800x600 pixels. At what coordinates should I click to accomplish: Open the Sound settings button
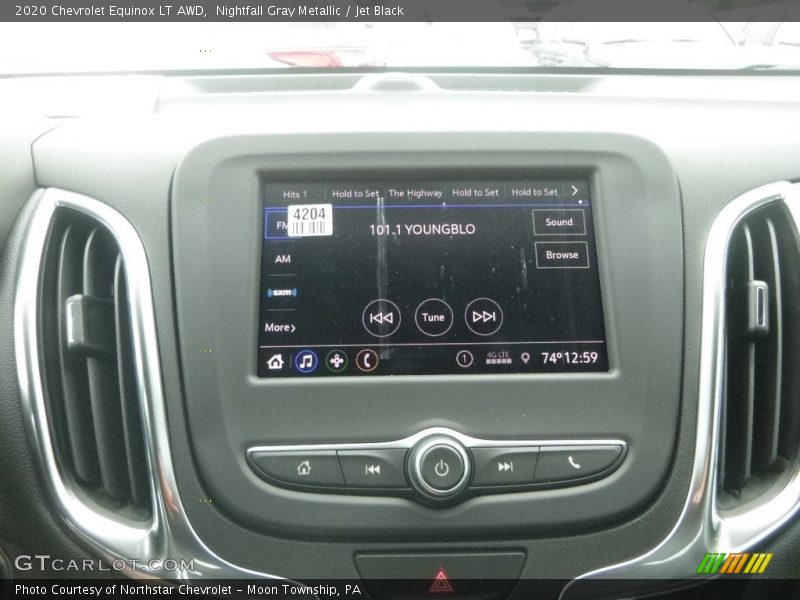coord(559,222)
